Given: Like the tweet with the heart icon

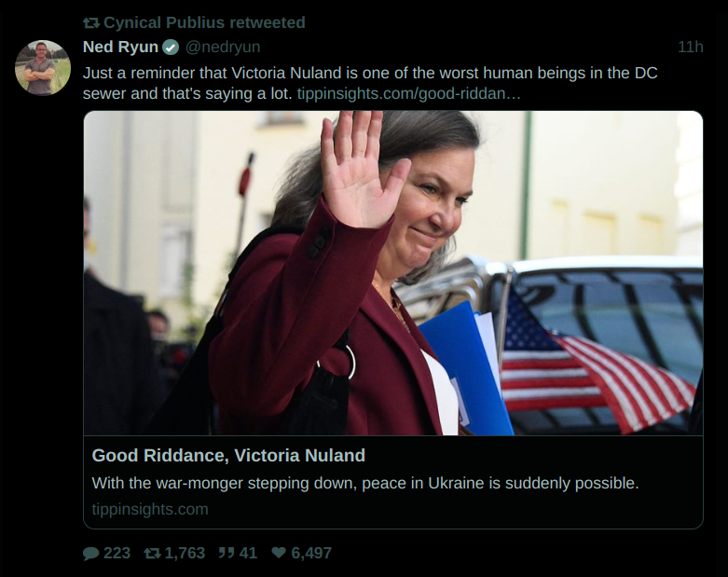Looking at the screenshot, I should pyautogui.click(x=279, y=553).
